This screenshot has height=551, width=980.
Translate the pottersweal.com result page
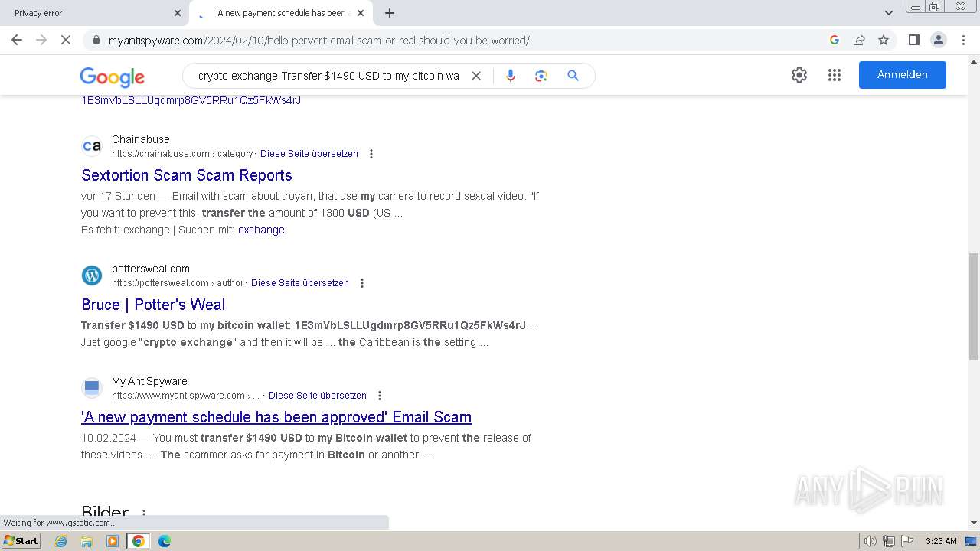[300, 283]
